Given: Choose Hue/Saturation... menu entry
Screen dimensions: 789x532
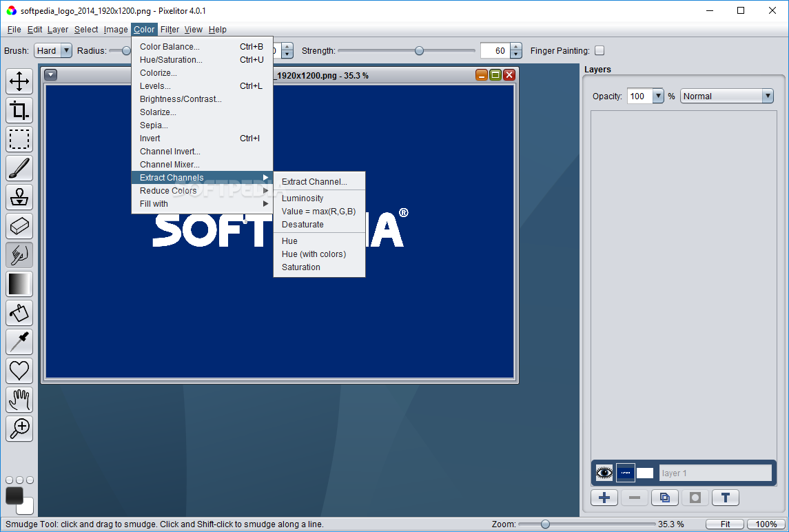Looking at the screenshot, I should click(x=203, y=60).
